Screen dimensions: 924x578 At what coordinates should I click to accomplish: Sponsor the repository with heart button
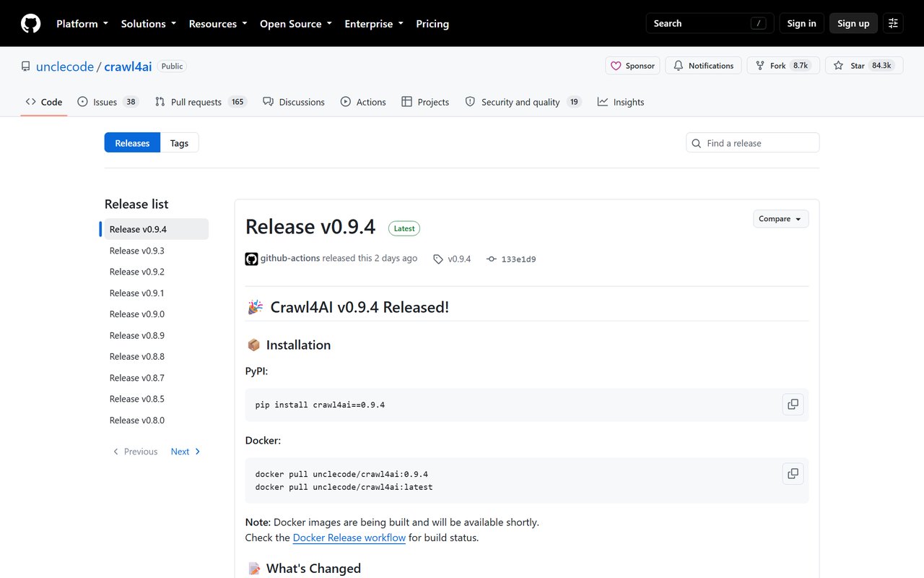632,66
